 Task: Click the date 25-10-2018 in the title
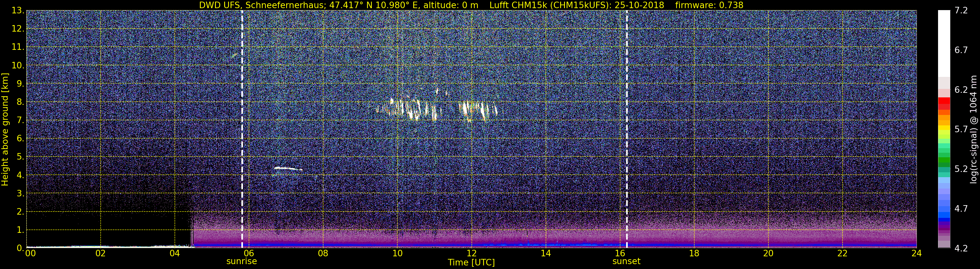point(639,5)
